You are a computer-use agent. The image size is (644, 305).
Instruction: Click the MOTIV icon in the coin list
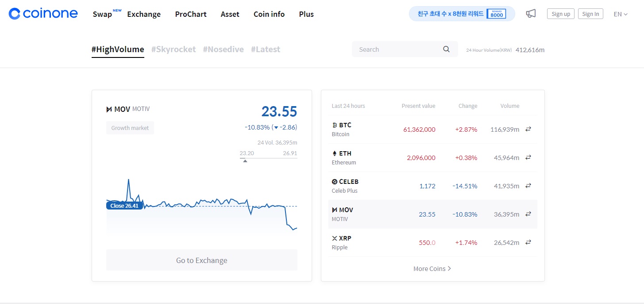tap(335, 210)
